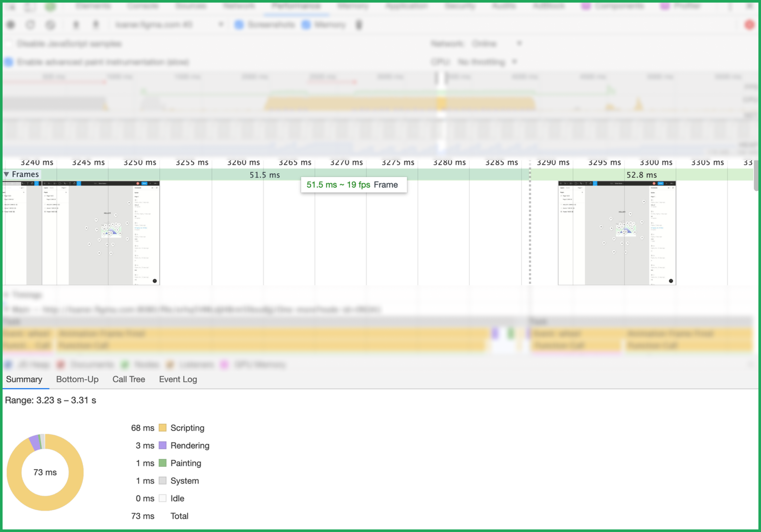Click the Record button in Performance toolbar
The height and width of the screenshot is (532, 761).
click(x=11, y=25)
